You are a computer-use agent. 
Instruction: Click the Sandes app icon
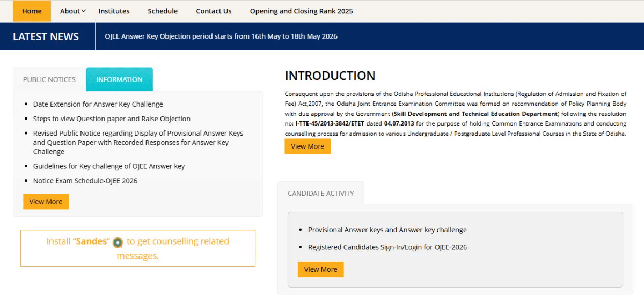pyautogui.click(x=118, y=242)
